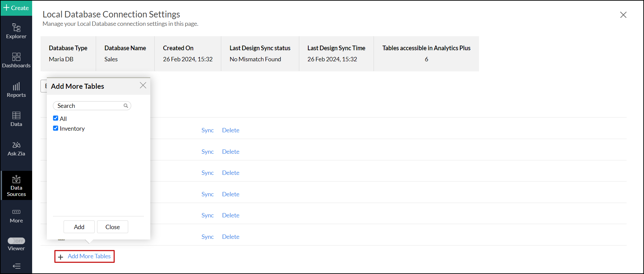The image size is (644, 274).
Task: Collapse the sidebar using the bottom arrow icon
Action: click(x=16, y=266)
